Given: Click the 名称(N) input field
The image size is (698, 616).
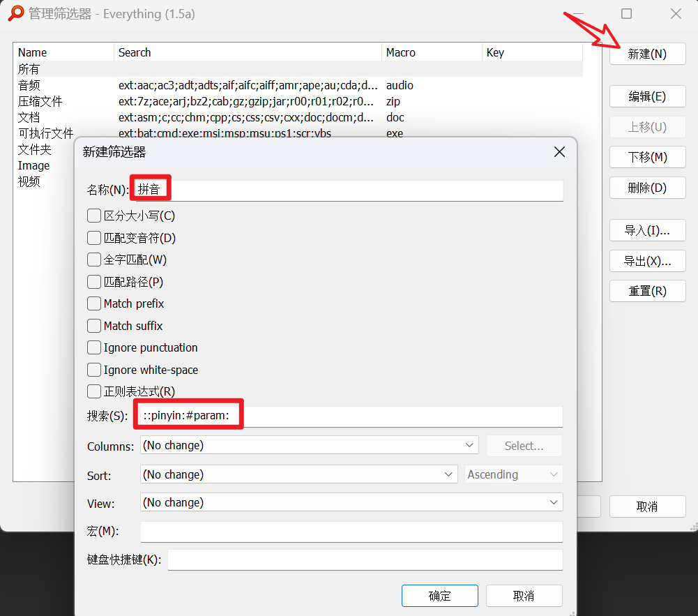Looking at the screenshot, I should click(x=348, y=190).
